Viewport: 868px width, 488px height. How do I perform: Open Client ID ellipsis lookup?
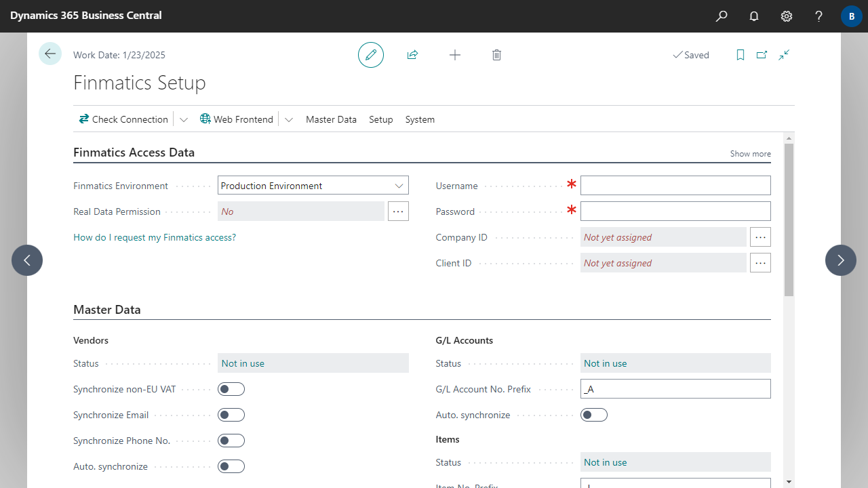[760, 263]
